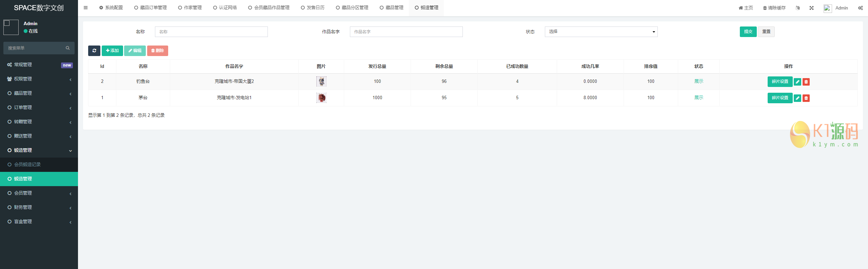Switch to the 藏品管理 tab in top bar
The width and height of the screenshot is (868, 269).
point(392,8)
